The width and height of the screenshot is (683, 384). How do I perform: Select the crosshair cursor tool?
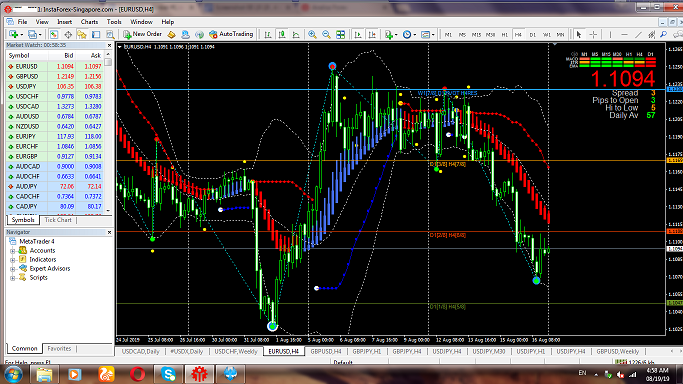pos(593,34)
